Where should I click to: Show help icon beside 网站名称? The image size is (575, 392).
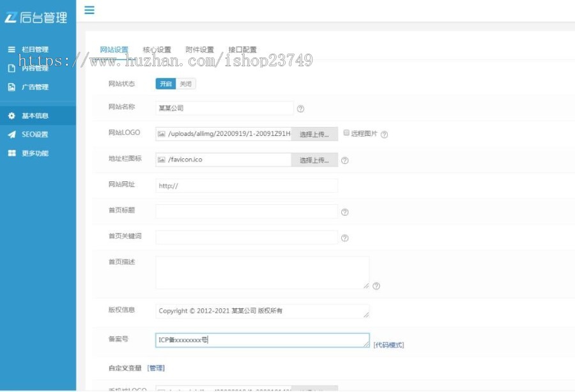(300, 109)
